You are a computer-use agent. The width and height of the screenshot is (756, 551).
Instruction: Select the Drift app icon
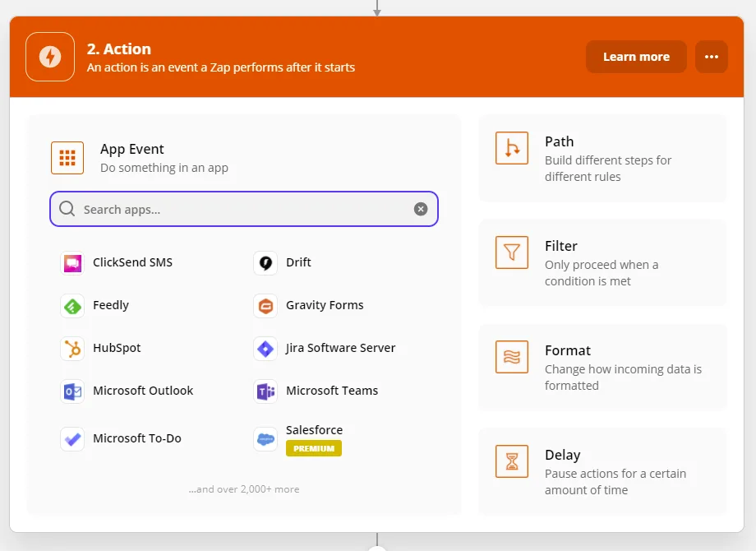pos(265,263)
